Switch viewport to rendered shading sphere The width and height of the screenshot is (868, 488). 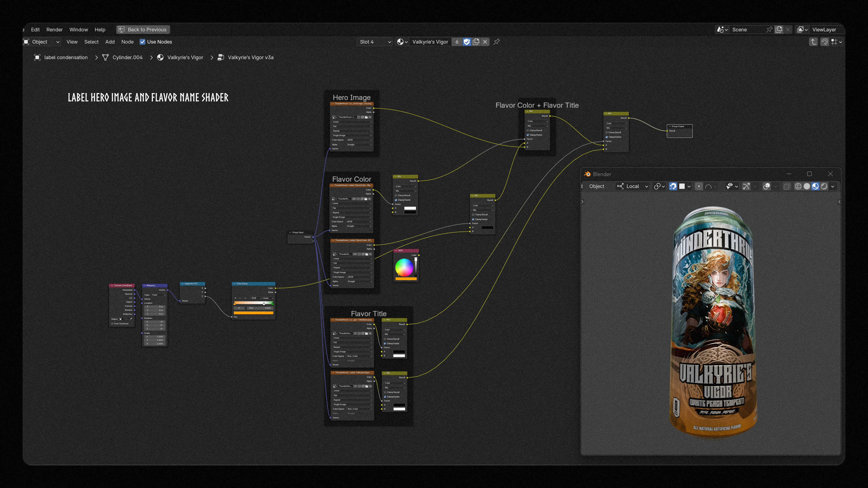(x=824, y=186)
